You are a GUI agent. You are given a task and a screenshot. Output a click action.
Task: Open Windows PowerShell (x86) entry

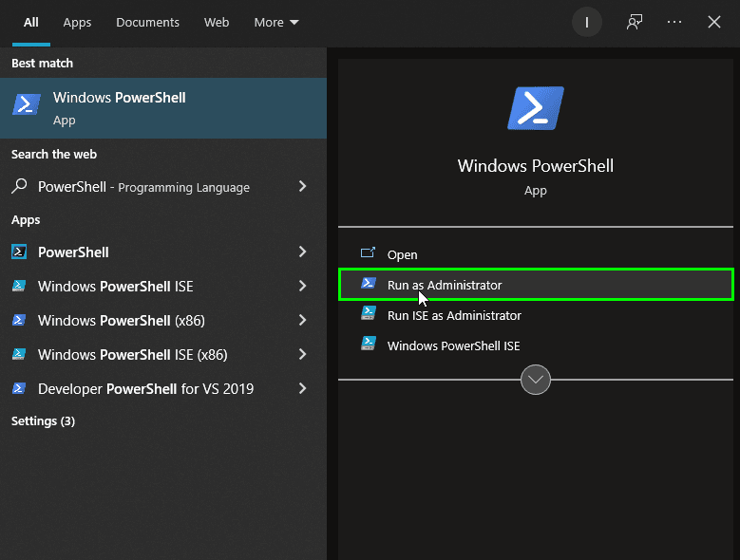[x=163, y=321]
